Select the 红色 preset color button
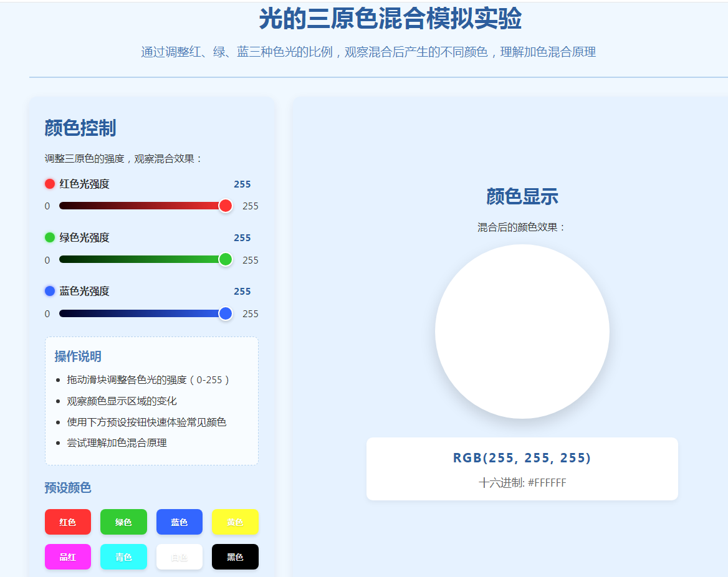The width and height of the screenshot is (728, 577). tap(68, 522)
